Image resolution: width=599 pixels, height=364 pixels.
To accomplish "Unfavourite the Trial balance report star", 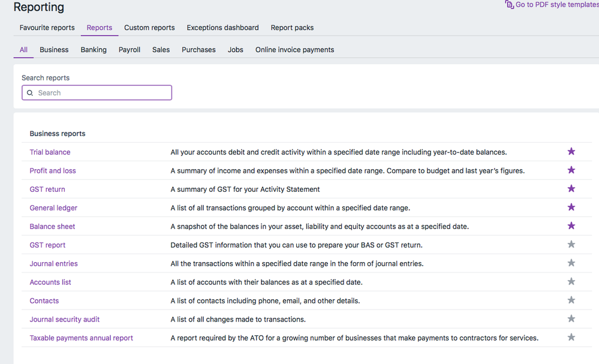I will tap(571, 152).
